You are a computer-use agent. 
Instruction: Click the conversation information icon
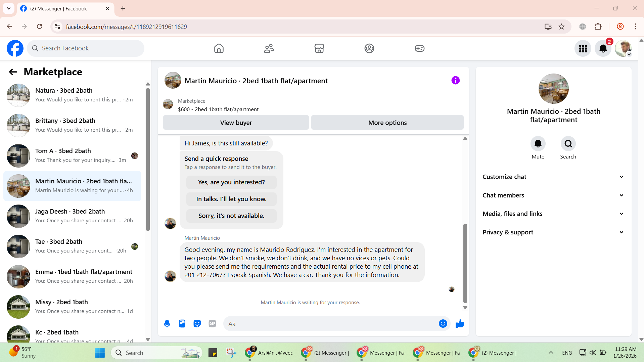pos(455,80)
